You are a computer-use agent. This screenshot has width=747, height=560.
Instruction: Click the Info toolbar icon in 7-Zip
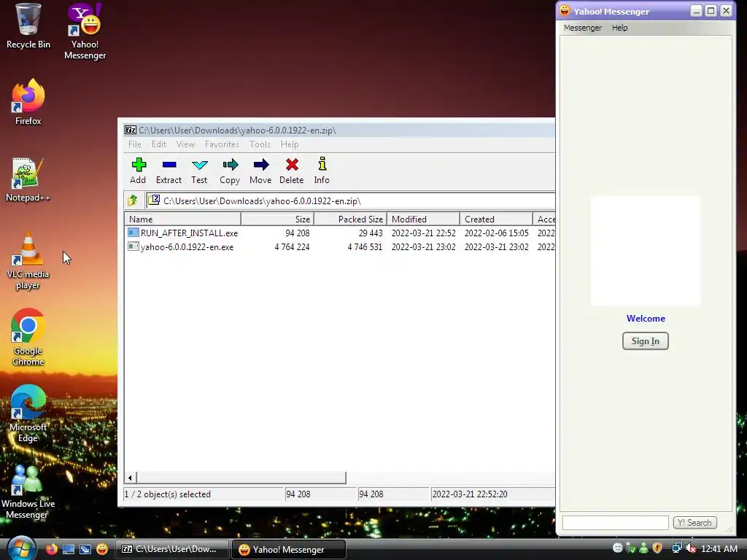[322, 171]
